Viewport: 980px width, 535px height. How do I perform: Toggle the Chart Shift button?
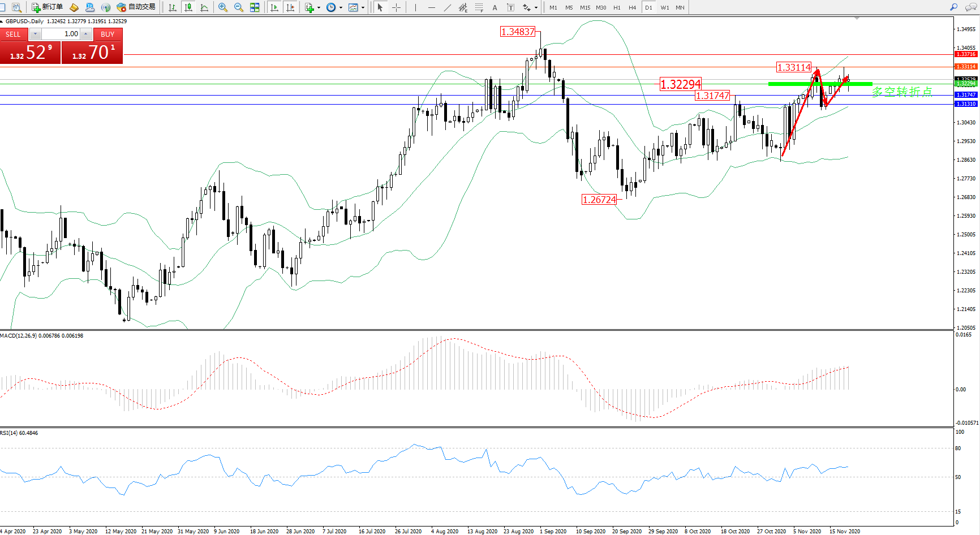coord(290,7)
